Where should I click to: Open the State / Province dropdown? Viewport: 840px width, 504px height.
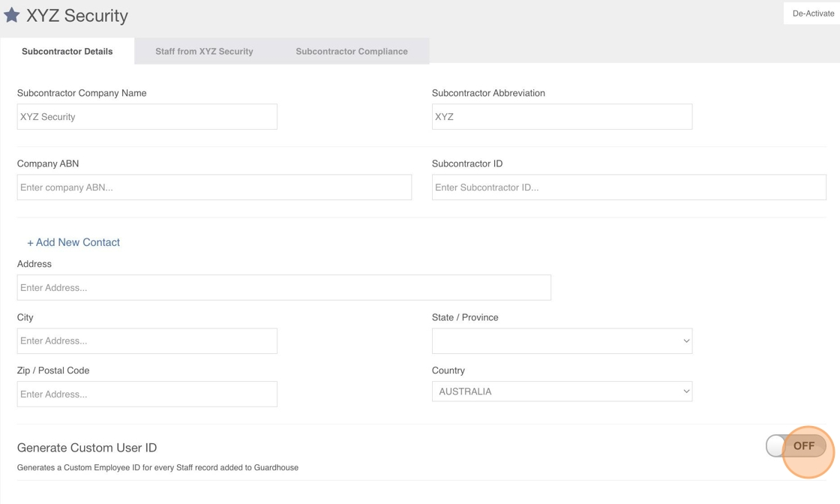(562, 340)
